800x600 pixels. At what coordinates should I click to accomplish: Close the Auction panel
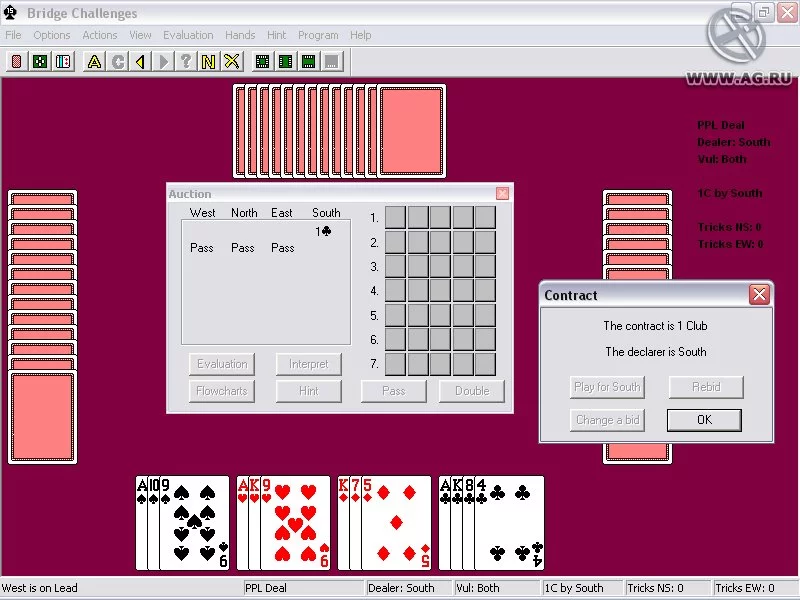[503, 193]
